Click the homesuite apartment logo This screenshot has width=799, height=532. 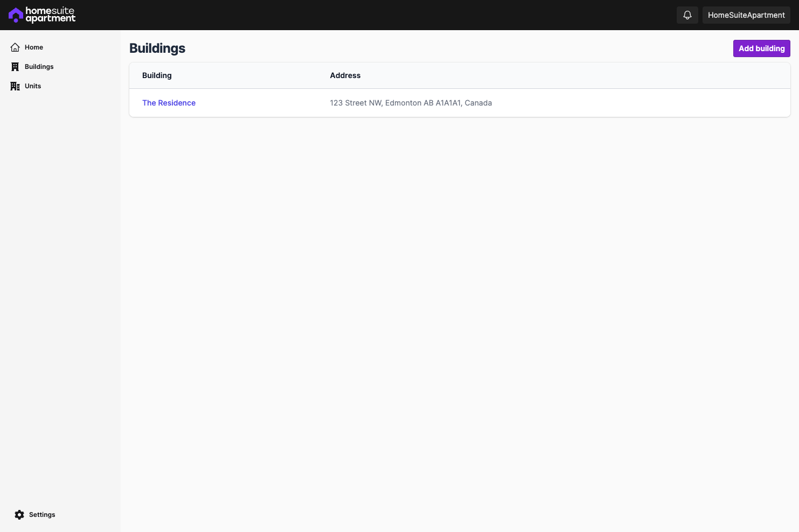42,15
